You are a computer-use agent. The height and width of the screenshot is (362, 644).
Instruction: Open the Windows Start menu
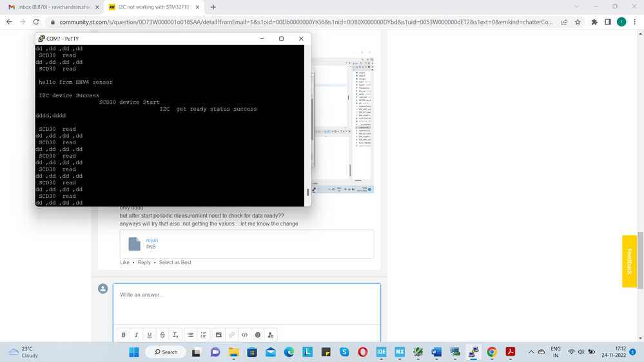pyautogui.click(x=134, y=352)
